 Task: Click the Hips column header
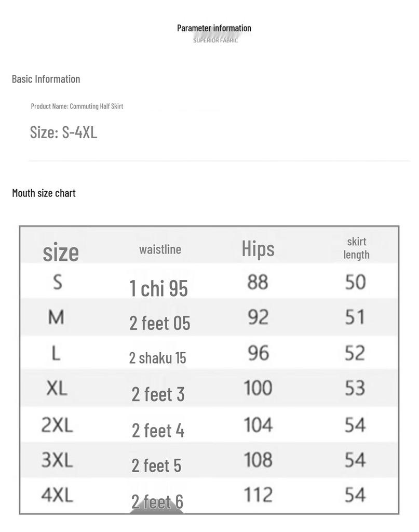pos(258,249)
